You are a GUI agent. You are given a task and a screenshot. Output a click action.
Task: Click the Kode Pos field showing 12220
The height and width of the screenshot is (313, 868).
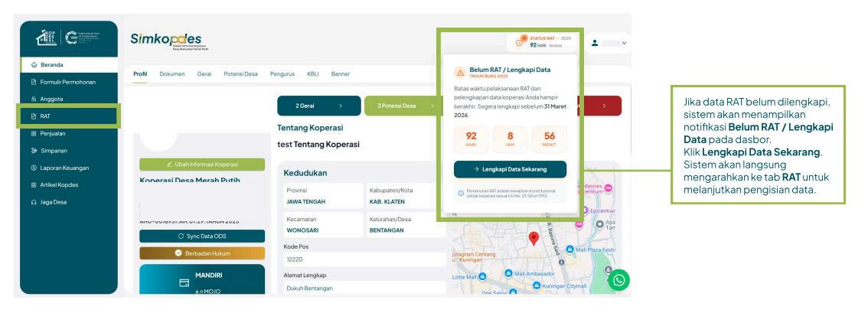[x=364, y=259]
